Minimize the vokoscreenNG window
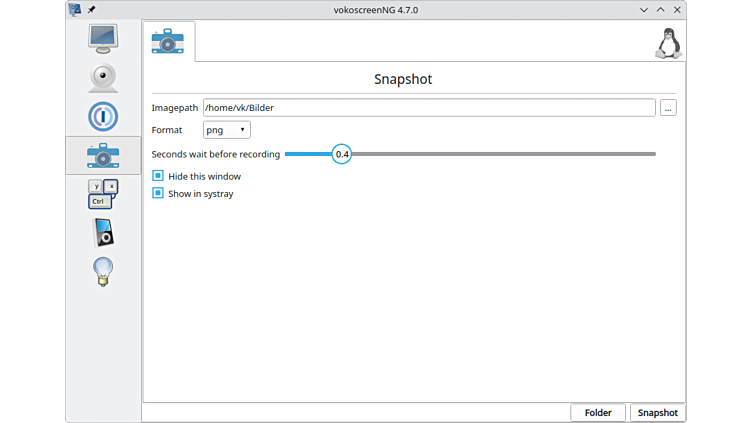The height and width of the screenshot is (423, 752). (643, 9)
